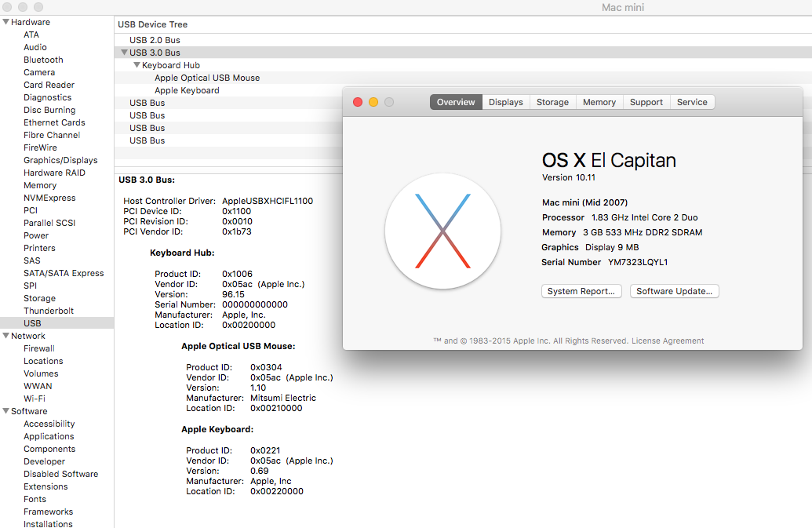The height and width of the screenshot is (528, 812).
Task: Select NVMExpress in the sidebar
Action: [x=49, y=198]
